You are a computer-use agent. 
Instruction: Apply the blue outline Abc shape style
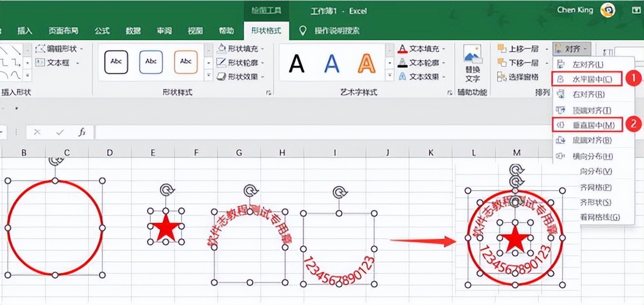(151, 61)
